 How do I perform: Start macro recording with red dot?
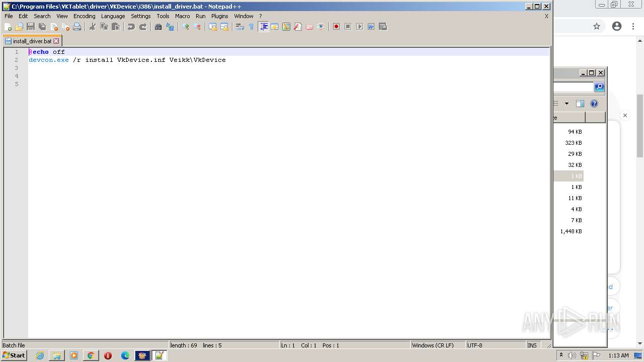point(336,27)
